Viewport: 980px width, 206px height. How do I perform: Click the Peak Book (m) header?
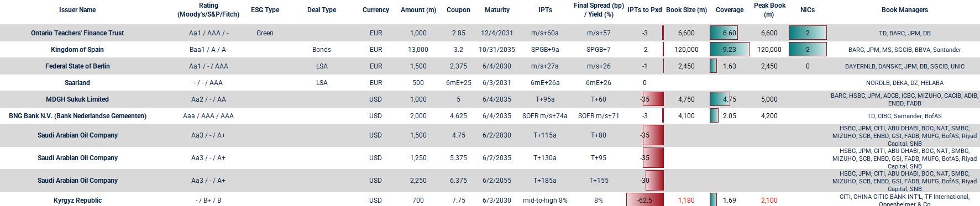pyautogui.click(x=769, y=10)
